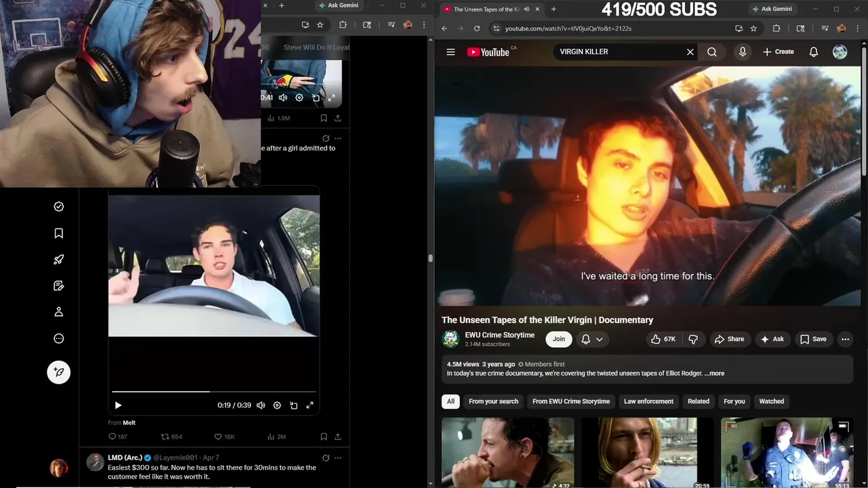This screenshot has height=488, width=868.
Task: Go back in the YouTube window
Action: (444, 28)
